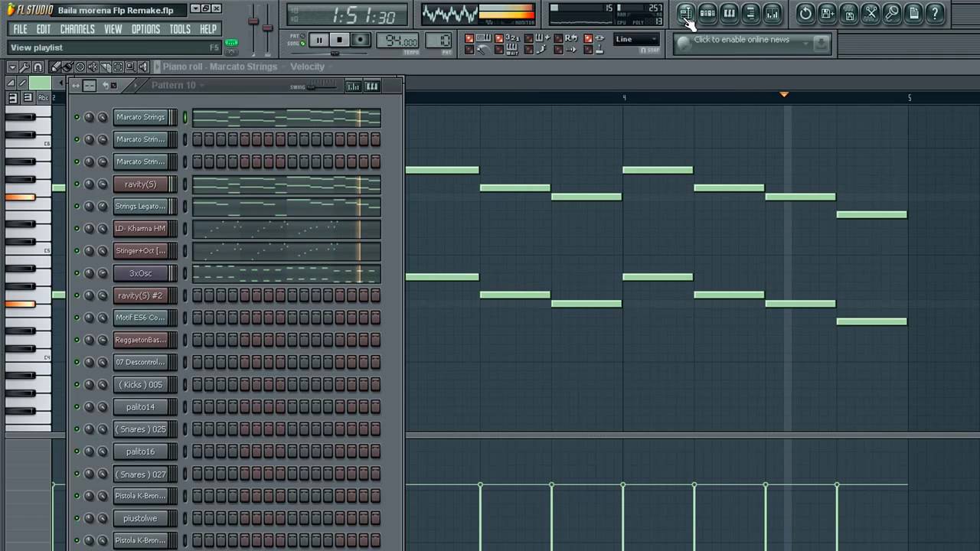Pick the selection tool in piano roll
This screenshot has height=551, width=980.
tap(117, 67)
